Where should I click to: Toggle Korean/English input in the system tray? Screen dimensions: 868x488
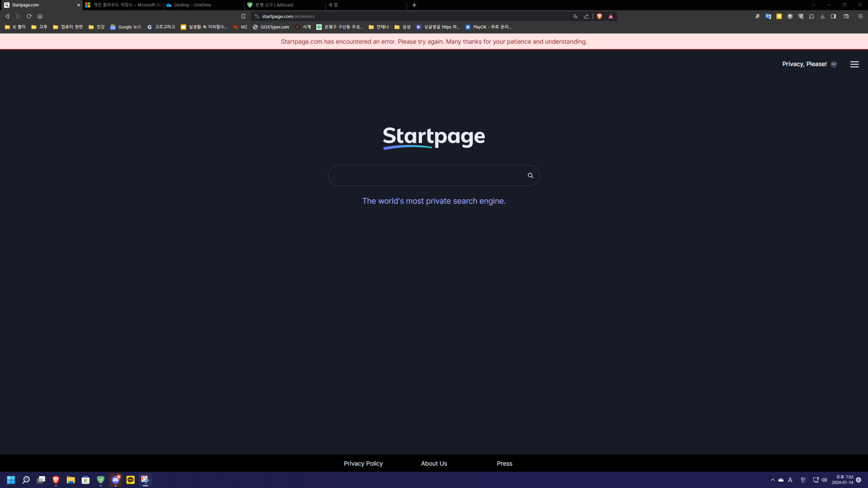click(803, 480)
